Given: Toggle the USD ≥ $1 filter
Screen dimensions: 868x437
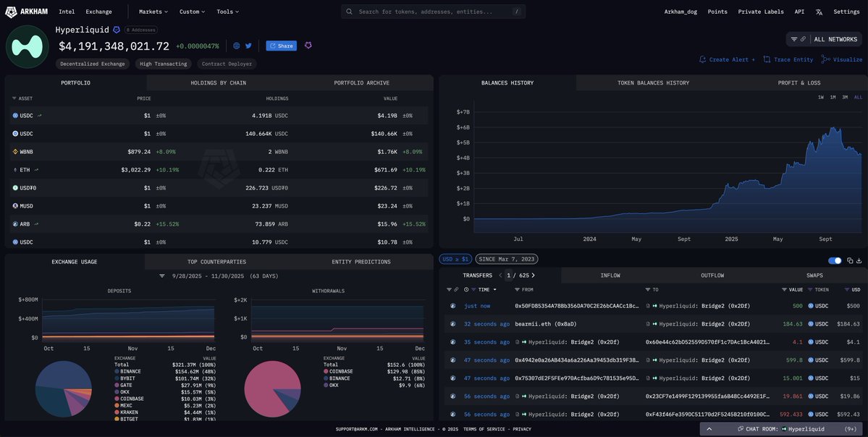Looking at the screenshot, I should point(455,259).
